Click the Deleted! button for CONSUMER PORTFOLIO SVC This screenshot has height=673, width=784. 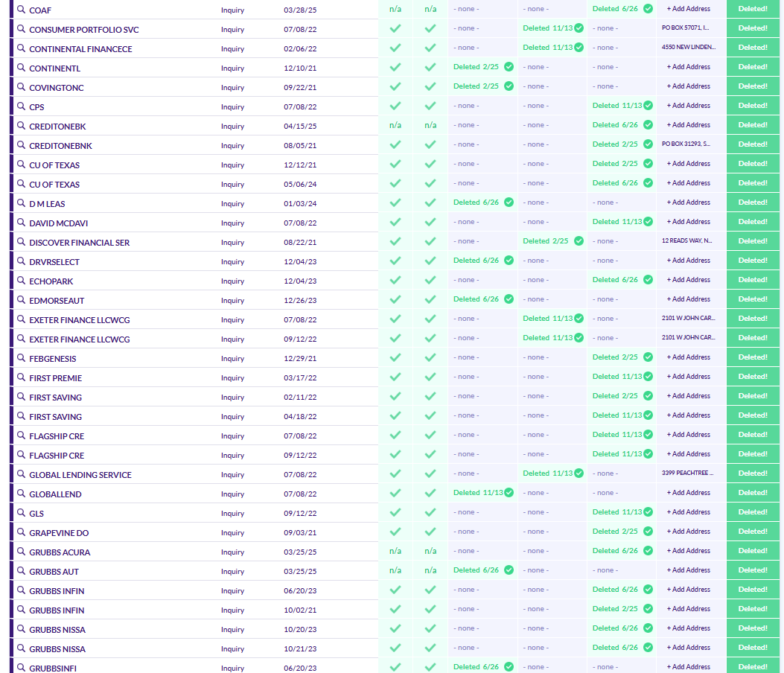tap(753, 28)
